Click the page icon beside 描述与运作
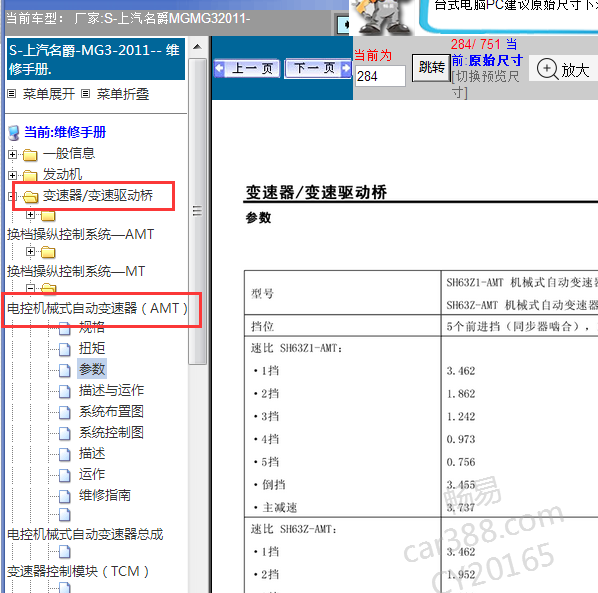Image resolution: width=598 pixels, height=593 pixels. click(65, 391)
